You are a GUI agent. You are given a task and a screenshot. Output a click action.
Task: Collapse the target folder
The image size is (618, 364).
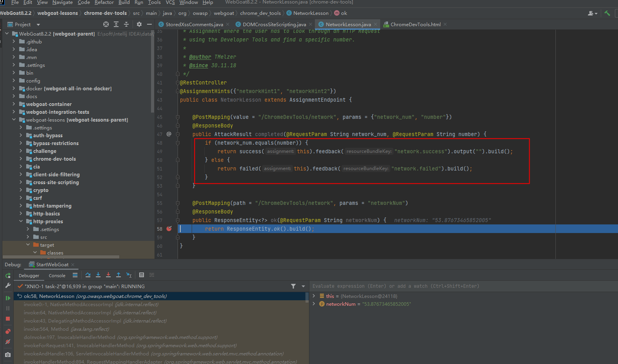[x=28, y=245]
